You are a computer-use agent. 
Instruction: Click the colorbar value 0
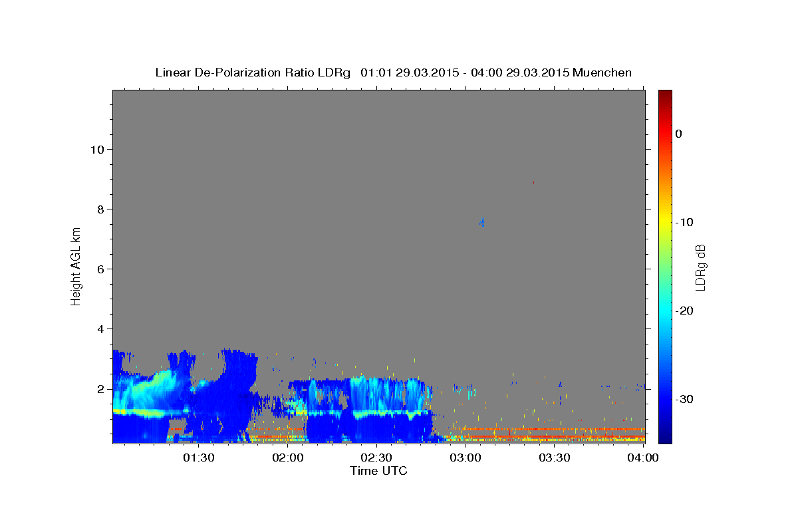pyautogui.click(x=679, y=134)
